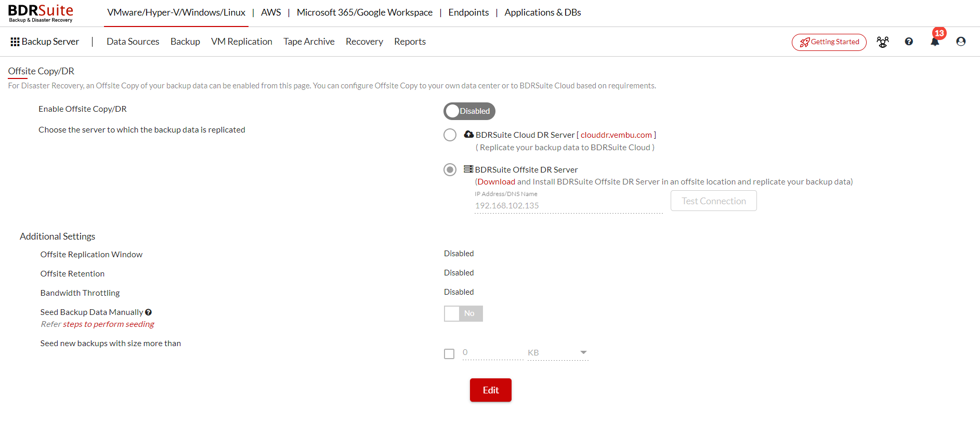The height and width of the screenshot is (422, 980).
Task: Click the Bandwidth Throttling label
Action: point(80,293)
